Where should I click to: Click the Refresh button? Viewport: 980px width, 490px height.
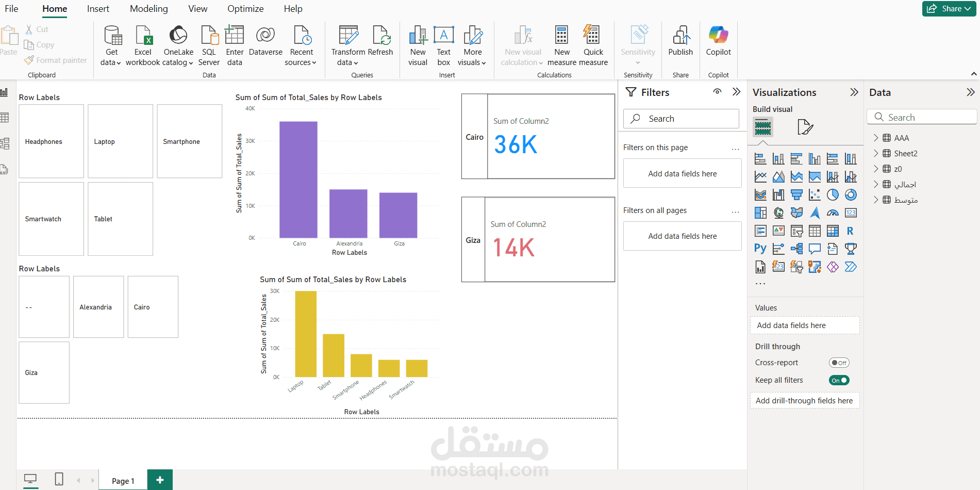click(x=380, y=40)
